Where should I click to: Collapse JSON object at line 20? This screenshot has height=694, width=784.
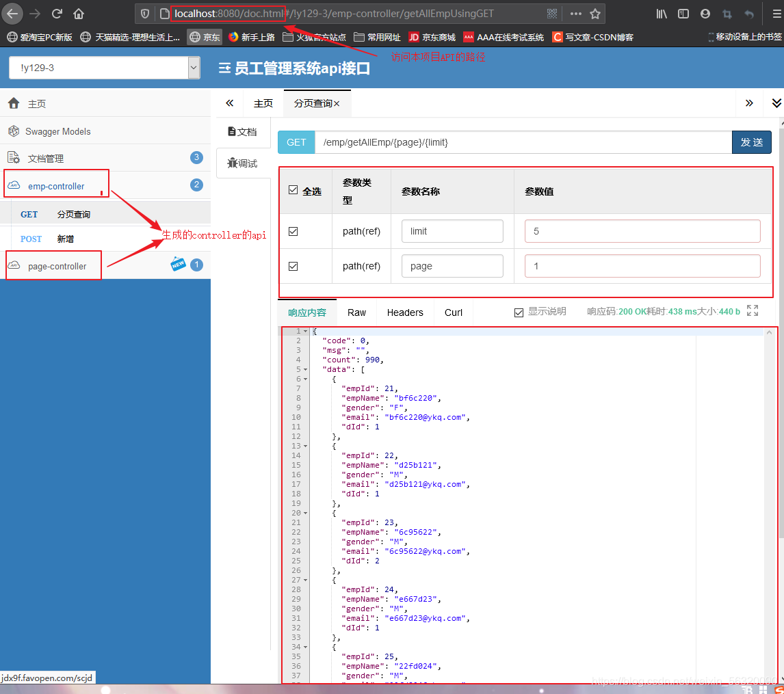[306, 513]
